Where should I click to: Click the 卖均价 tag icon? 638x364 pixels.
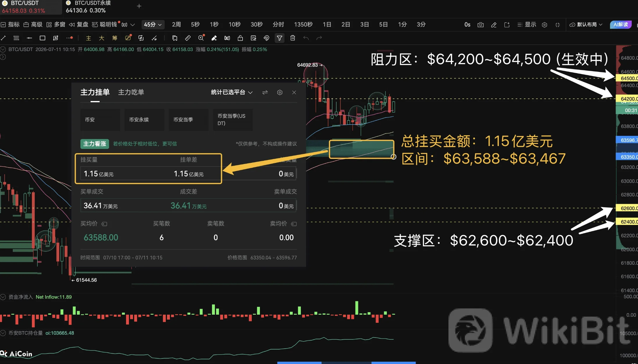coord(294,224)
